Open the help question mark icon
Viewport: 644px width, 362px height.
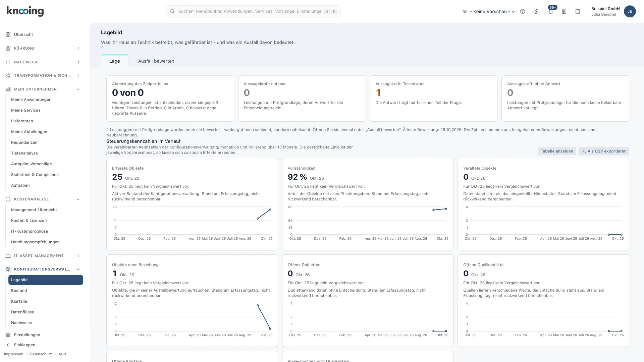[x=523, y=11]
